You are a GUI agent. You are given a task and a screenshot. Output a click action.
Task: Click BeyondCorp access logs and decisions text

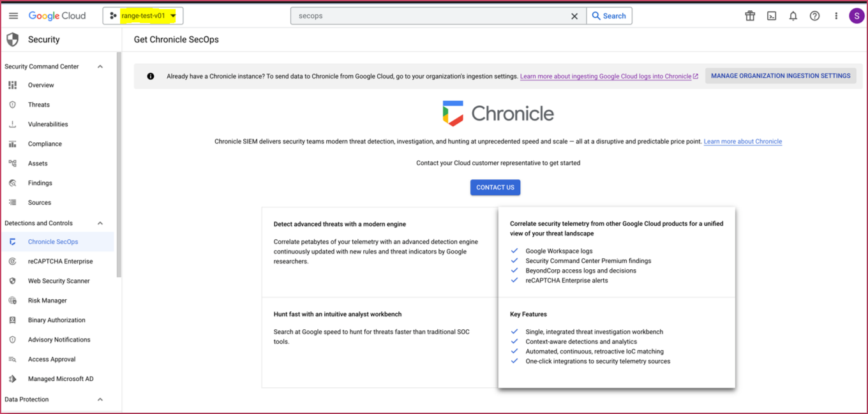click(581, 270)
